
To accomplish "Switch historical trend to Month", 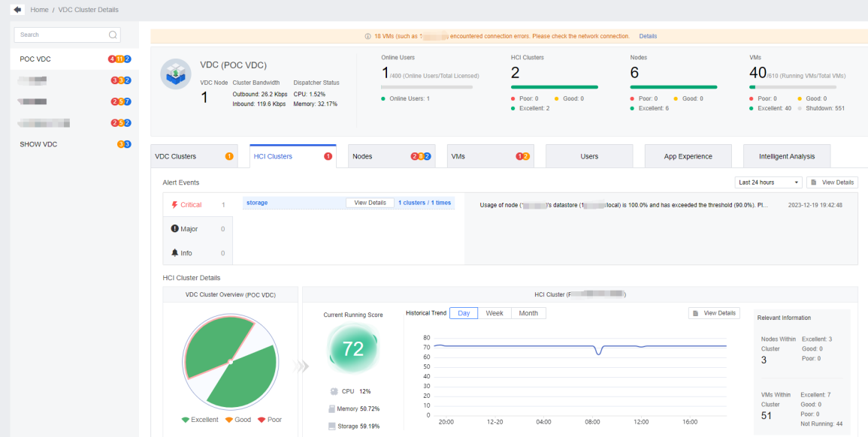I will tap(528, 313).
